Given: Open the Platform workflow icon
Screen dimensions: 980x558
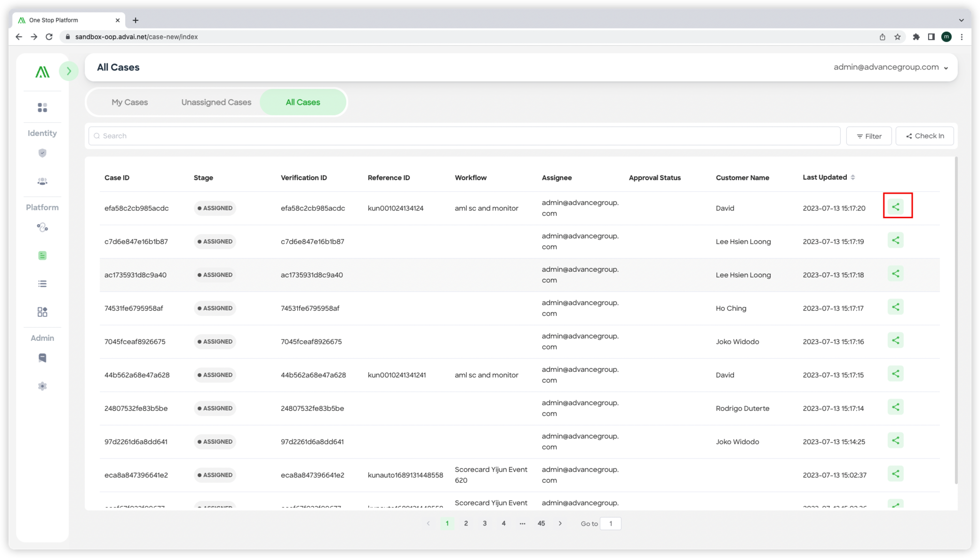Looking at the screenshot, I should point(42,228).
